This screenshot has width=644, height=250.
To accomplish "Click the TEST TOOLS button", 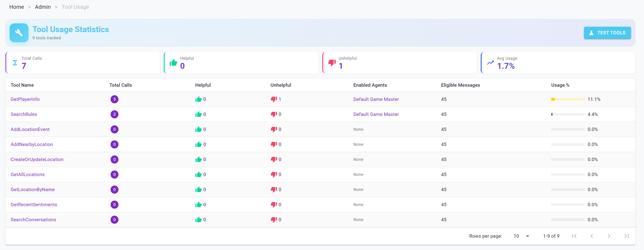I will pyautogui.click(x=607, y=33).
